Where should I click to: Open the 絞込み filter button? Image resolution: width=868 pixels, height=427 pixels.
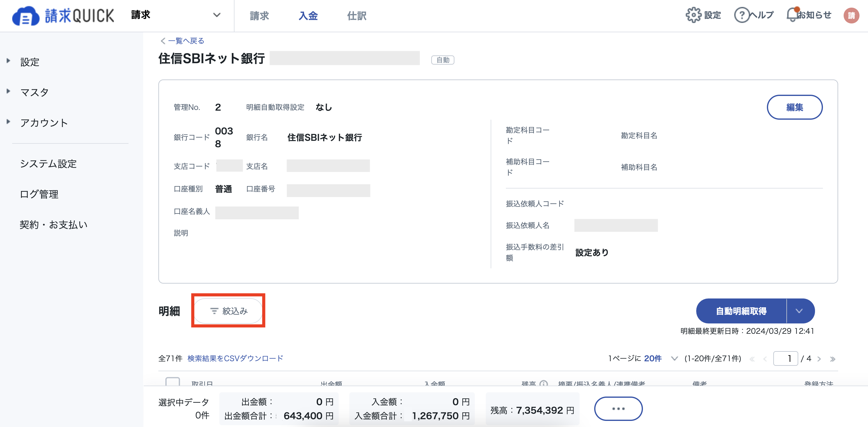228,311
